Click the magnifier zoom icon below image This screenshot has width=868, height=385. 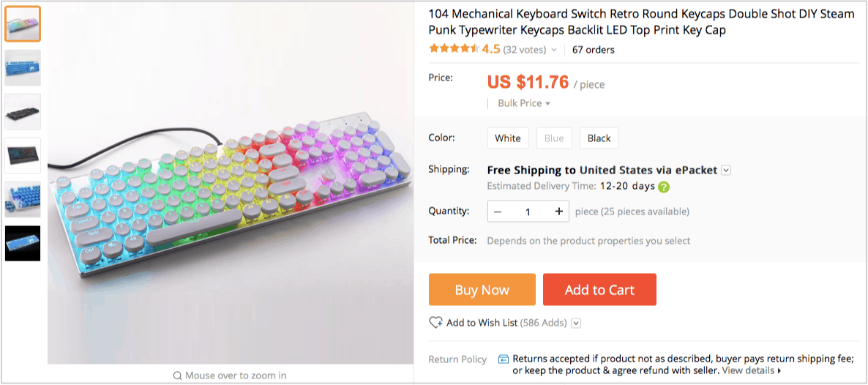(177, 375)
